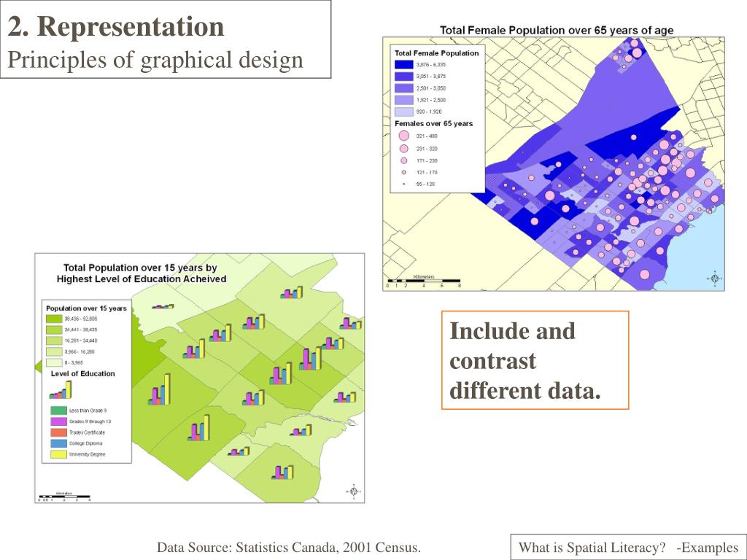Click the 'Less than Grade 9' label
747x560 pixels.
tap(88, 411)
